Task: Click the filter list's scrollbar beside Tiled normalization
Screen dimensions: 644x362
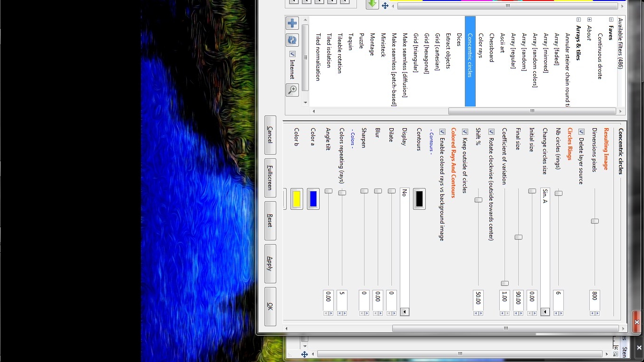Action: (305, 58)
